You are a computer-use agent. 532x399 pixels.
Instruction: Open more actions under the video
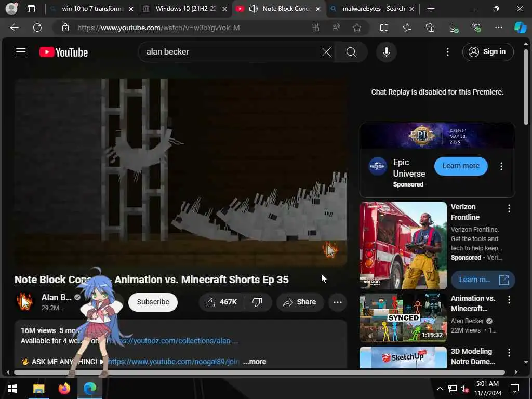click(337, 302)
